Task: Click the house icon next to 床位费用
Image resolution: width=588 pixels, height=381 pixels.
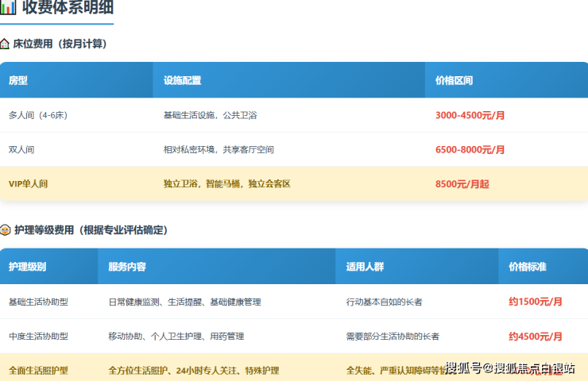Action: (5, 44)
